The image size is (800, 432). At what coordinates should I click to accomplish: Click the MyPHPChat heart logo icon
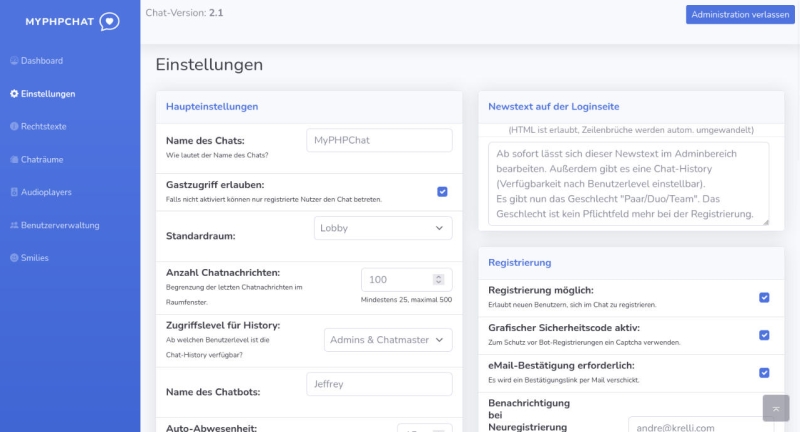tap(109, 22)
